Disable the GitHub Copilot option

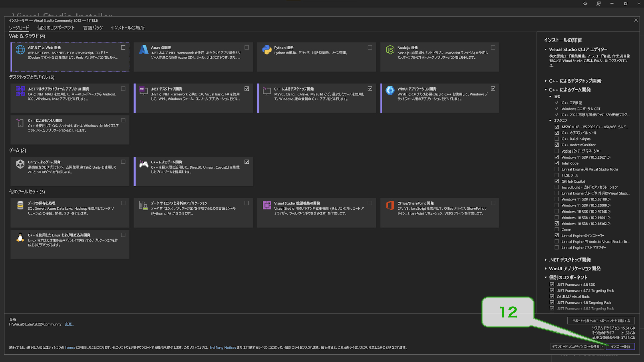pos(557,181)
